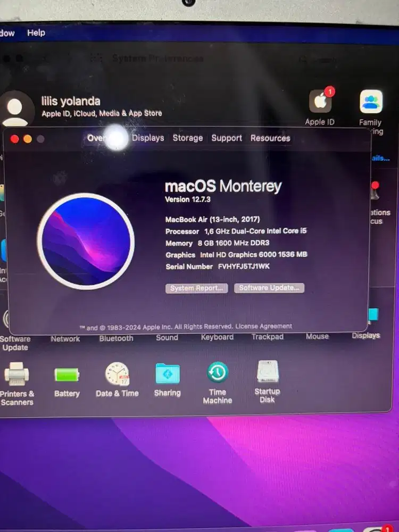Open Startup Disk preferences
Viewport: 399px width, 532px height.
268,372
